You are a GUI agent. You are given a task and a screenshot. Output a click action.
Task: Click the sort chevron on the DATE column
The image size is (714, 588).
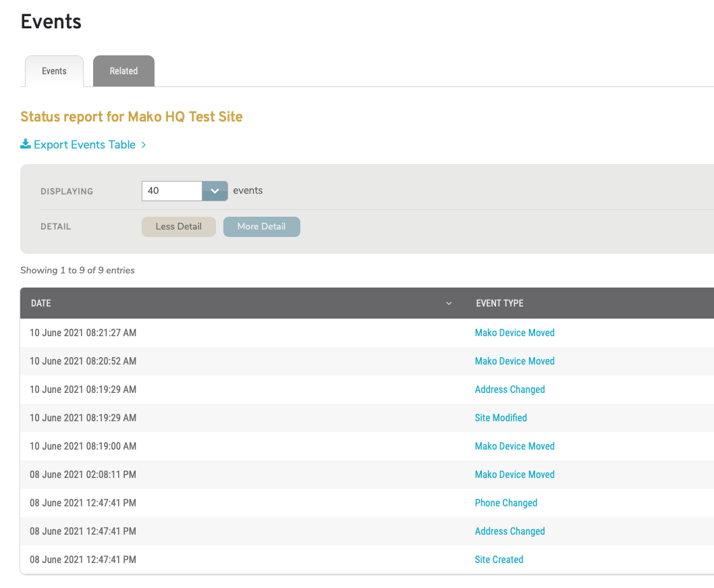pyautogui.click(x=449, y=303)
